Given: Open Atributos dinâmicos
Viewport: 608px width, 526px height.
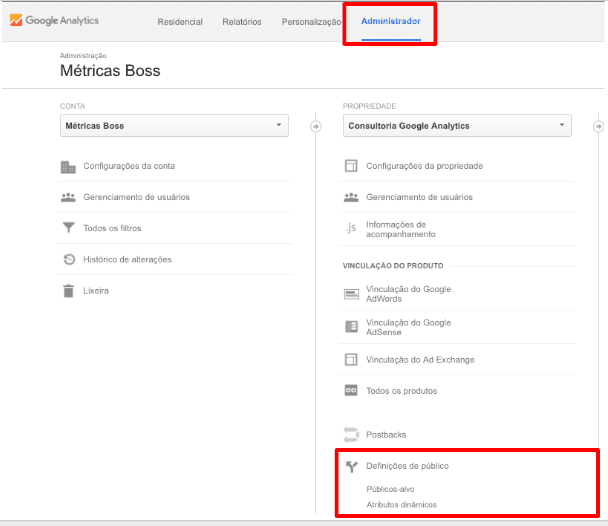Looking at the screenshot, I should pos(401,505).
